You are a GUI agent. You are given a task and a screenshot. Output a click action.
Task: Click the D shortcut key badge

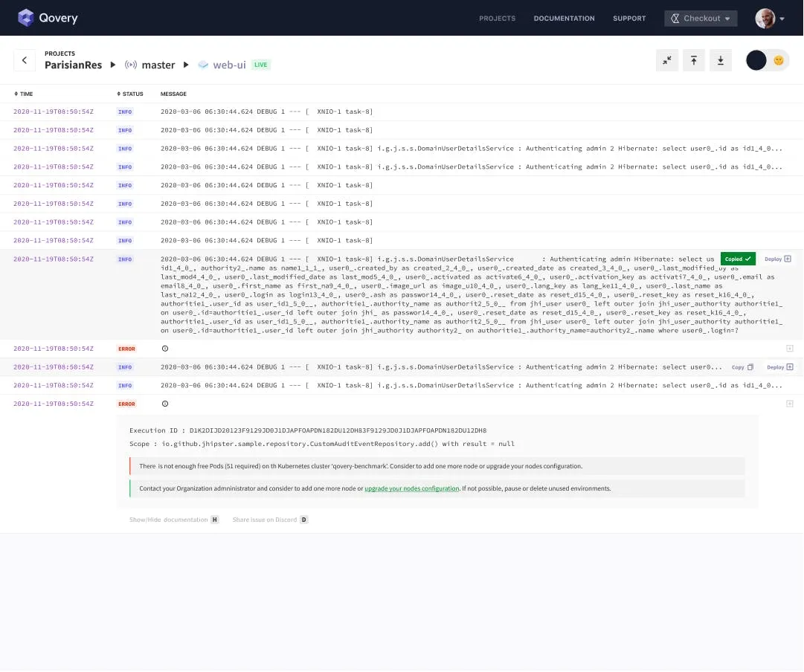[303, 520]
